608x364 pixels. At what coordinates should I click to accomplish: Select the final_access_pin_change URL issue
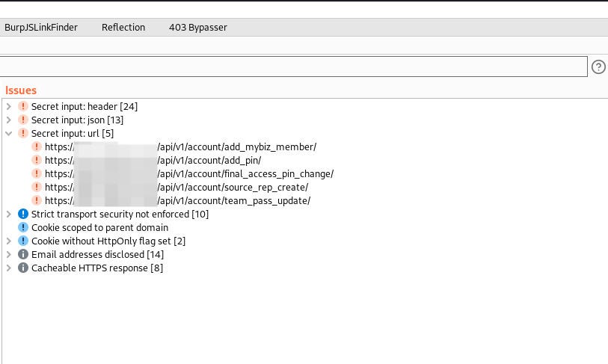189,173
